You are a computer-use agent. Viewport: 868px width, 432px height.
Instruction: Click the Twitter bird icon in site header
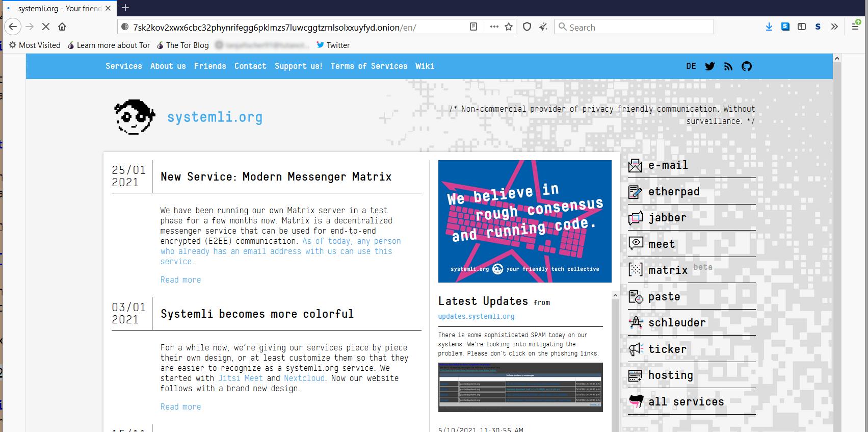[709, 66]
